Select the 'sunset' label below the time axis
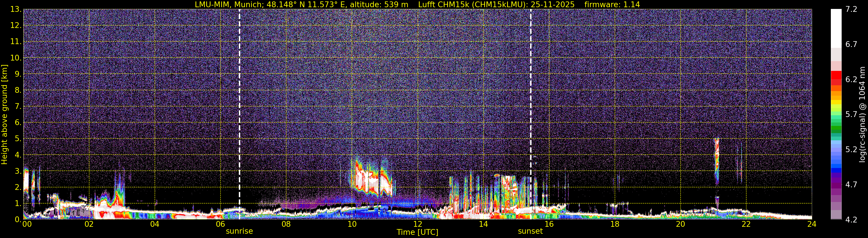 (x=530, y=231)
